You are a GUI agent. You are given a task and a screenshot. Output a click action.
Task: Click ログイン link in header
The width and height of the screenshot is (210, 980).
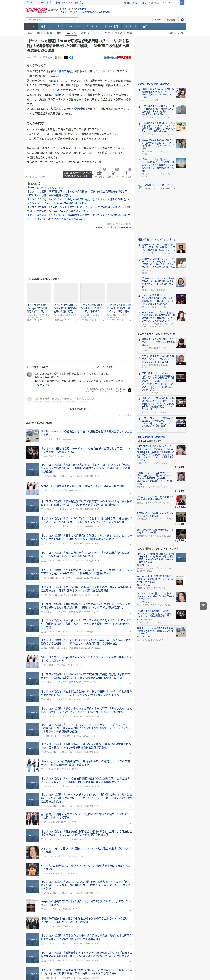point(64,12)
